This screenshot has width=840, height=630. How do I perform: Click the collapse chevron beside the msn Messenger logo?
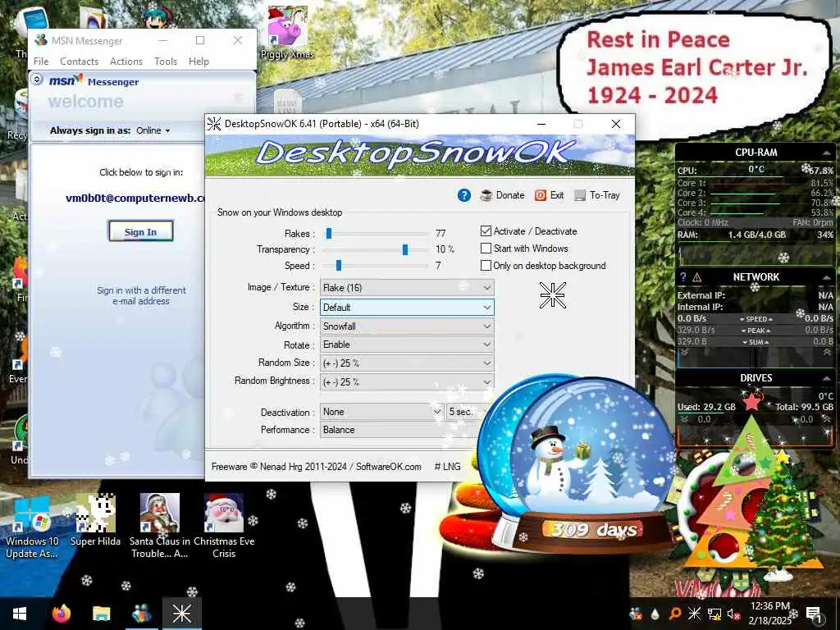[37, 80]
